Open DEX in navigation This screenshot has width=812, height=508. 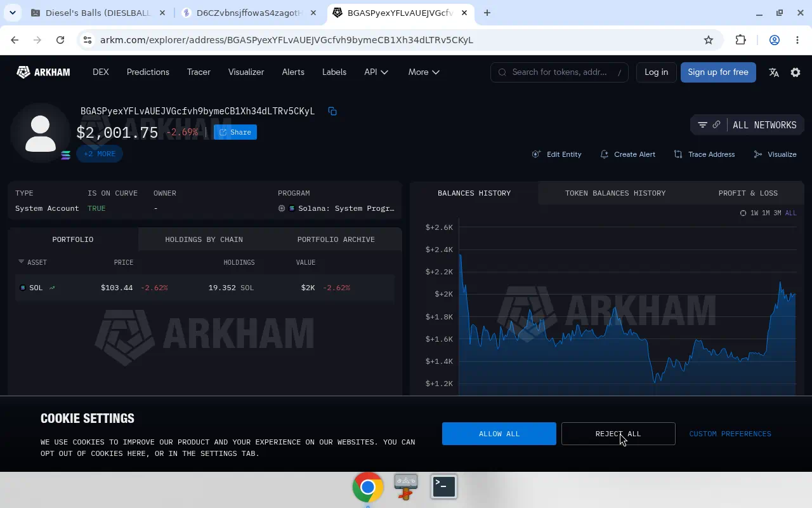click(x=101, y=72)
